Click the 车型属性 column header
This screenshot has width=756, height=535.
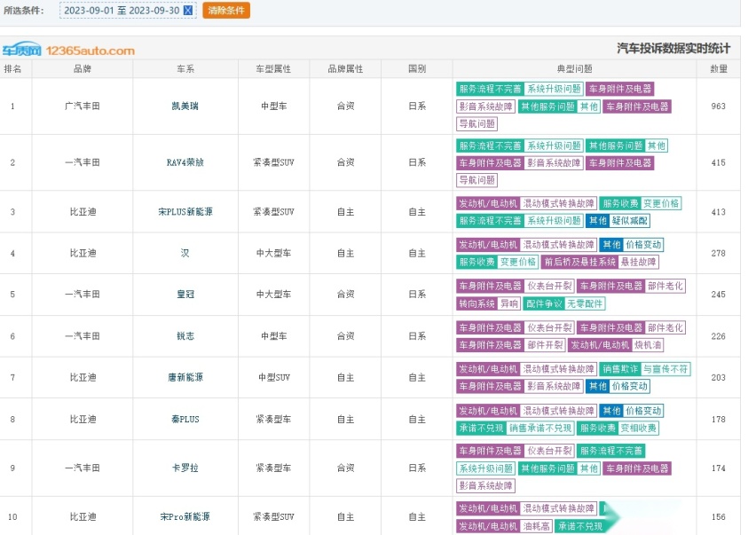tap(273, 69)
